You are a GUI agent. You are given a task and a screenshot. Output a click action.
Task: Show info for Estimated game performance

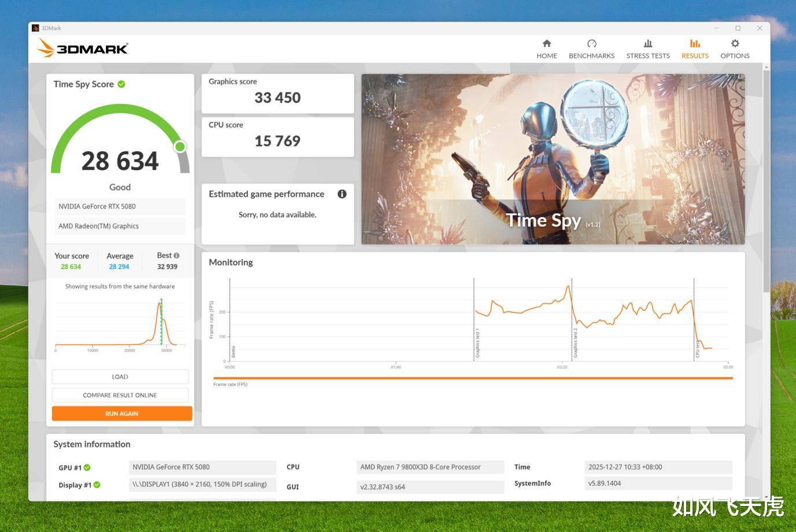pyautogui.click(x=342, y=194)
